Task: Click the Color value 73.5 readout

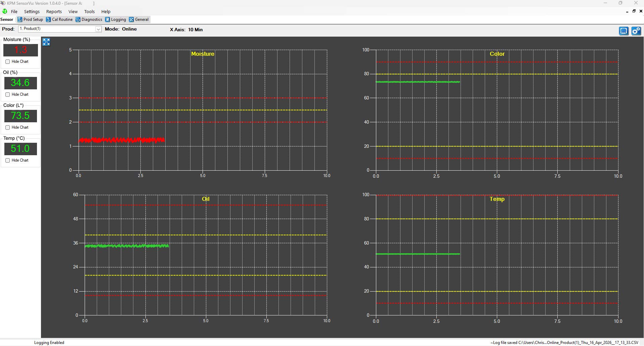Action: 20,116
